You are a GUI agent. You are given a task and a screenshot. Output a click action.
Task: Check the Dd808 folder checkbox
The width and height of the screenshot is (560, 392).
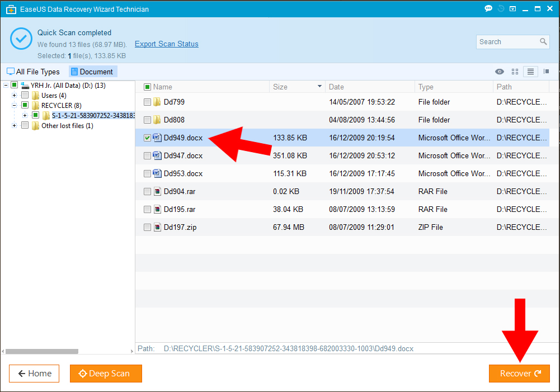tap(147, 120)
